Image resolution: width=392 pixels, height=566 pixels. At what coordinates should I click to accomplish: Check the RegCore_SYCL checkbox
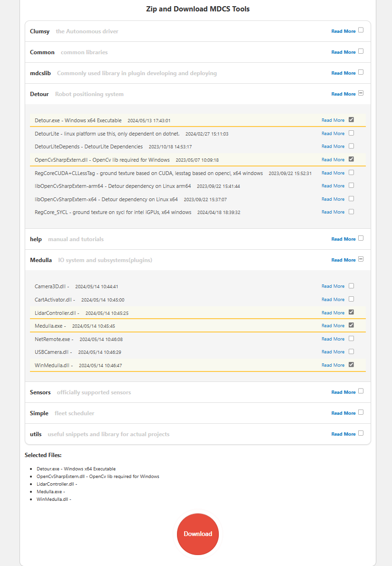point(351,212)
